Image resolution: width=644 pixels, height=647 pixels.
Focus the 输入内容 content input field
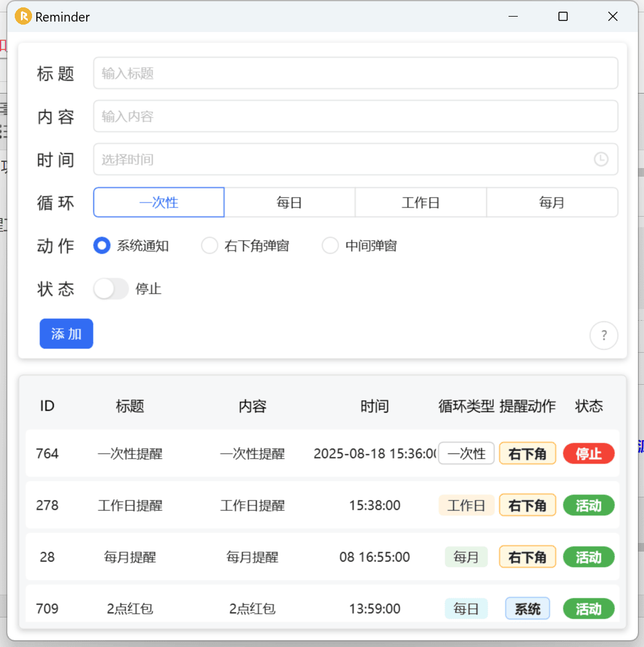pos(355,116)
